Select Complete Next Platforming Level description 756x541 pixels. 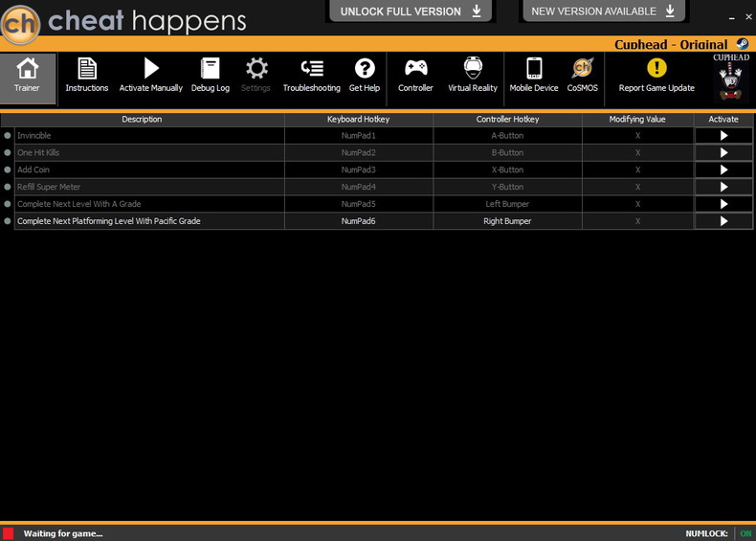point(149,221)
